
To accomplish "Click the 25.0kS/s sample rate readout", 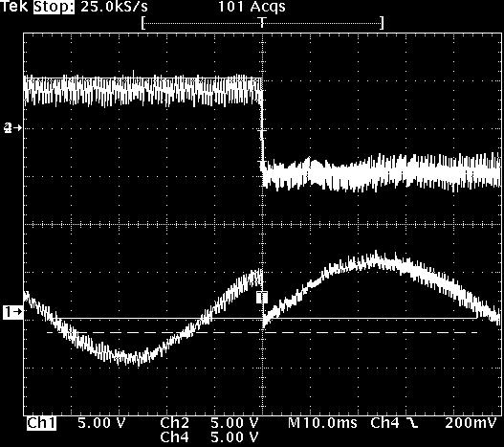I will tap(115, 7).
